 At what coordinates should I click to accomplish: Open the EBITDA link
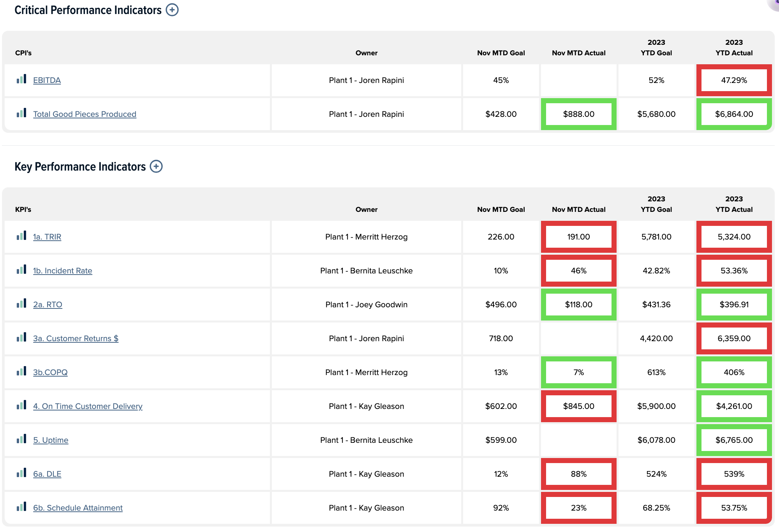tap(47, 80)
